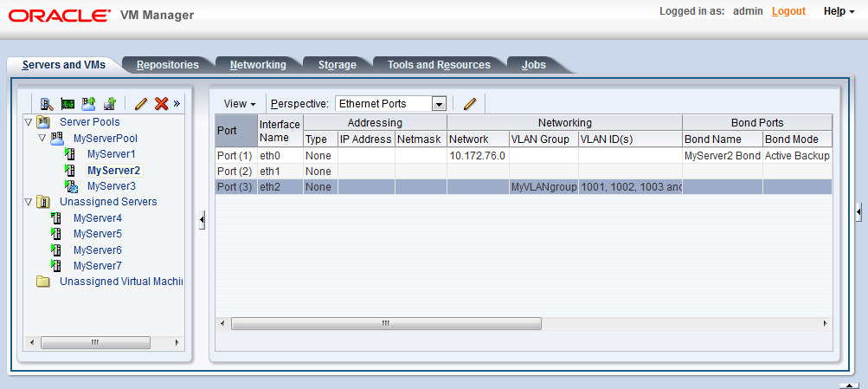This screenshot has width=868, height=389.
Task: Click the Create VNIC network card icon
Action: point(68,104)
